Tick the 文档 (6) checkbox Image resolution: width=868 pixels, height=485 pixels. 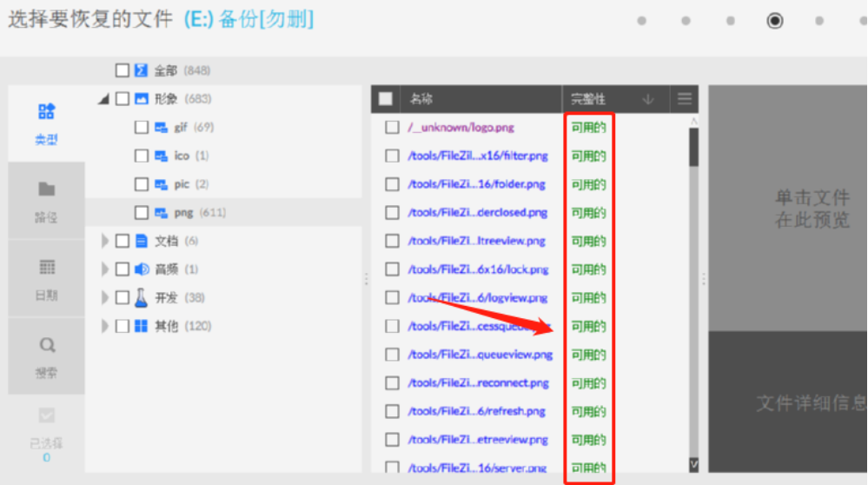[123, 241]
